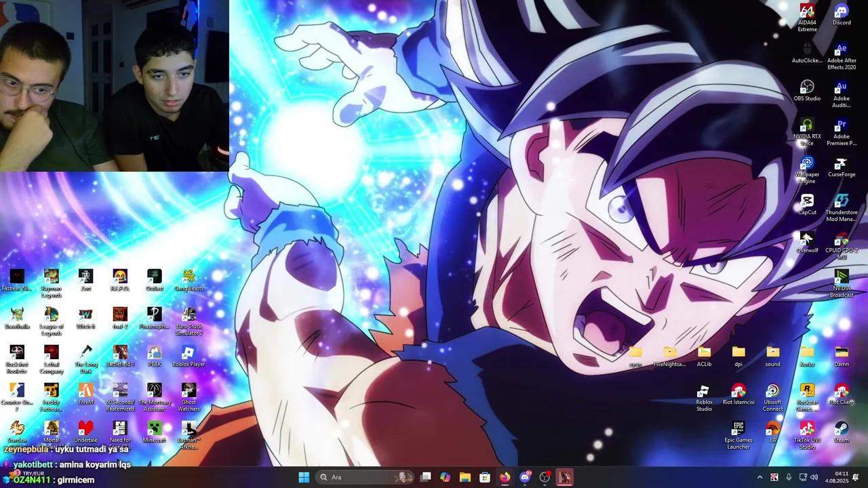This screenshot has width=868, height=488.
Task: Select the oyun folder
Action: 635,357
